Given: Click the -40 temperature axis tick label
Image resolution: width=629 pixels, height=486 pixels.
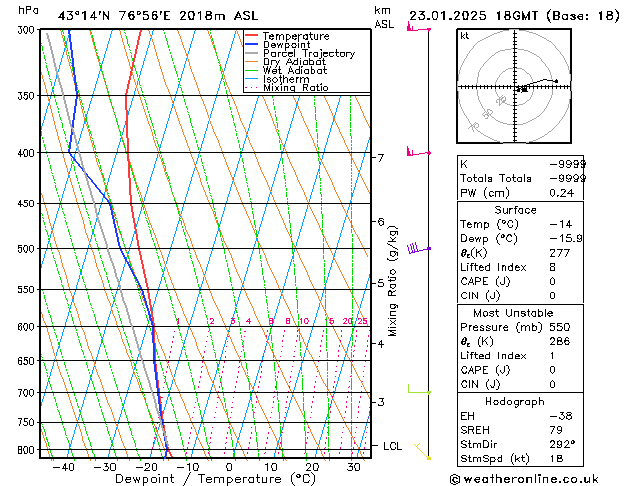Looking at the screenshot, I should (x=64, y=467).
